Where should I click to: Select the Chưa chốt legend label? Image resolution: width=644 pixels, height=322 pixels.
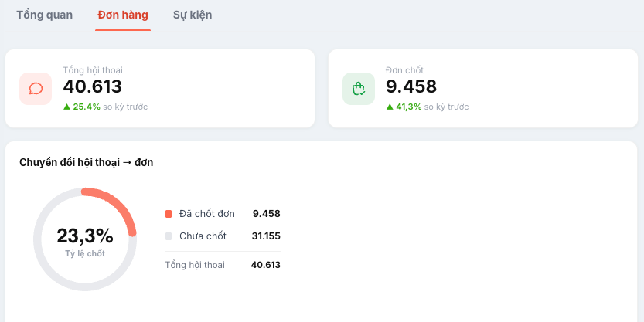[x=203, y=236]
